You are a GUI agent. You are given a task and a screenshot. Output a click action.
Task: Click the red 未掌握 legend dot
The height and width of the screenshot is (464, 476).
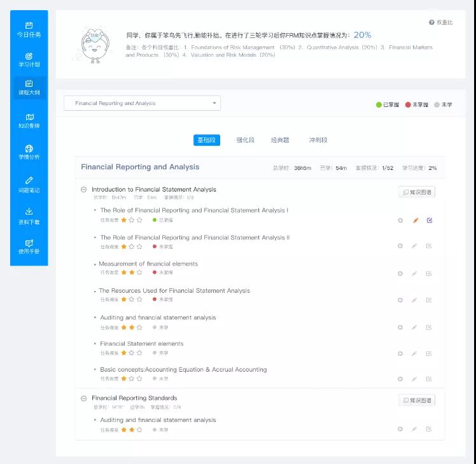(408, 105)
